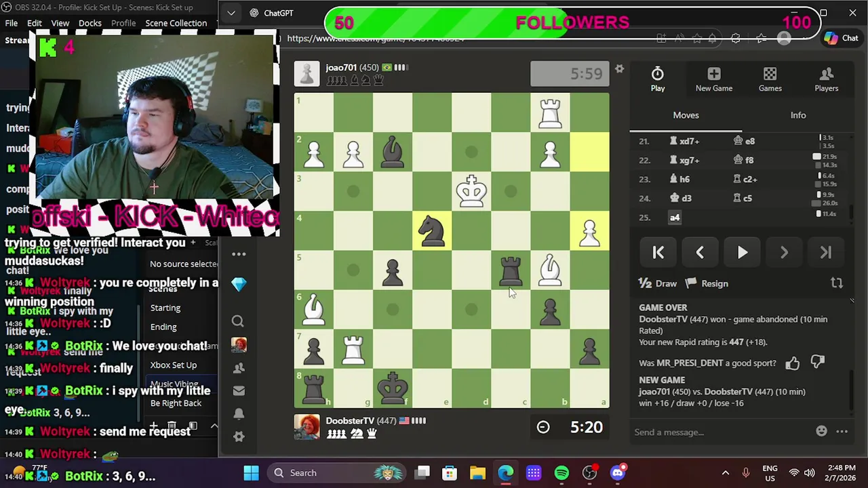Click the black rook on c5
The image size is (868, 488).
(511, 270)
